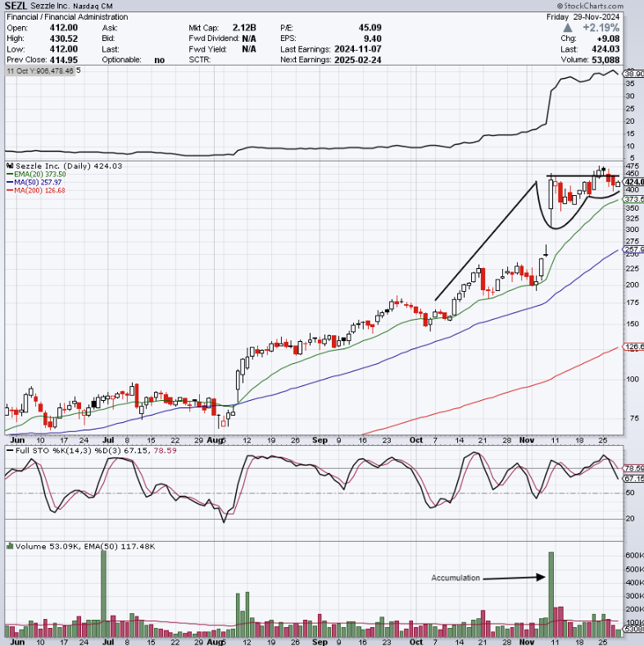Select the Financial / Financial Administration sector text
The width and height of the screenshot is (644, 646).
pos(67,17)
